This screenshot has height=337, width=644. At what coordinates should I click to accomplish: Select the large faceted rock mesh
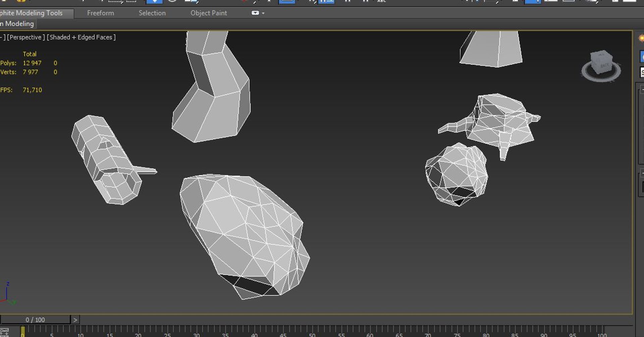(245, 236)
